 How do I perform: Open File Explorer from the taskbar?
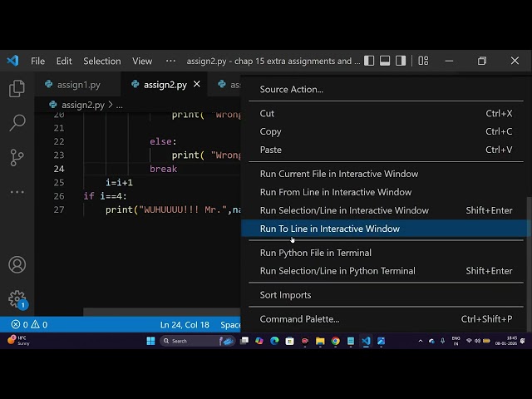pyautogui.click(x=320, y=341)
